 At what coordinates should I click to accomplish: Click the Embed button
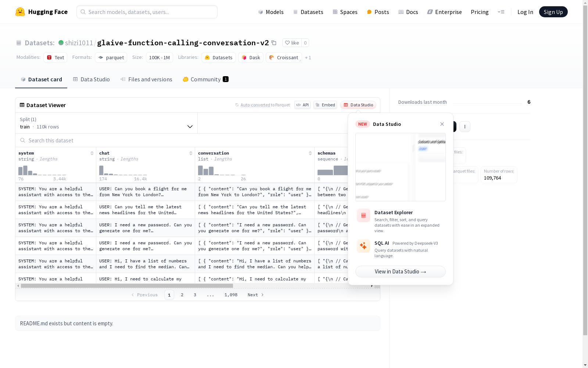point(325,105)
